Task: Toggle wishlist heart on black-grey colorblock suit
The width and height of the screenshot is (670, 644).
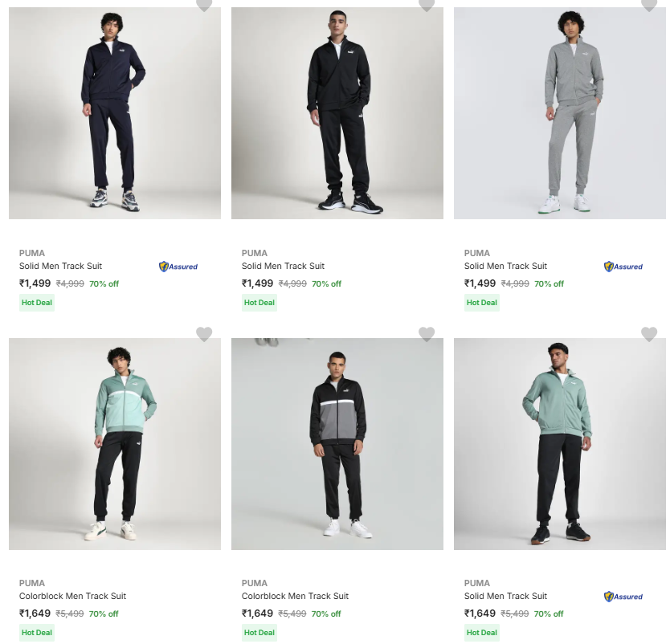Action: [427, 334]
